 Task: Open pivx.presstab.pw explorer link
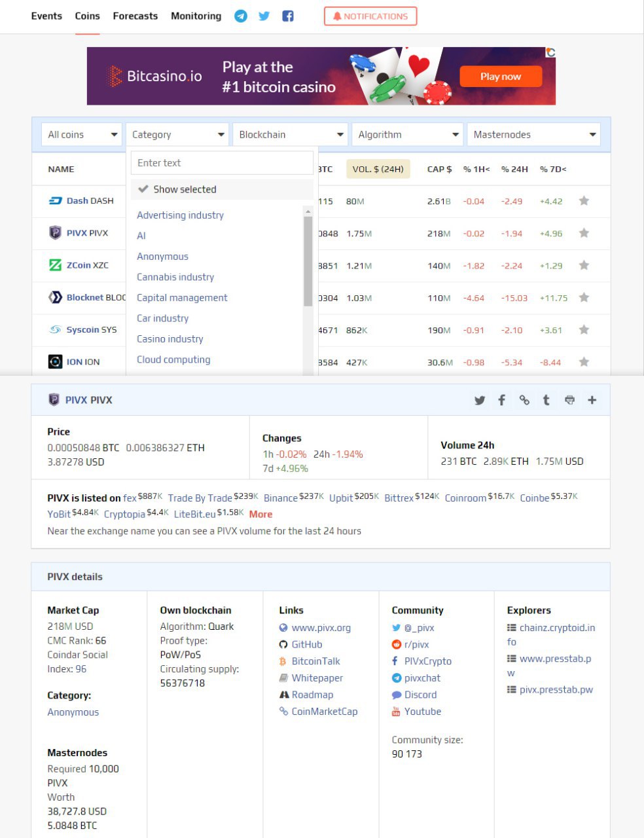pyautogui.click(x=556, y=689)
